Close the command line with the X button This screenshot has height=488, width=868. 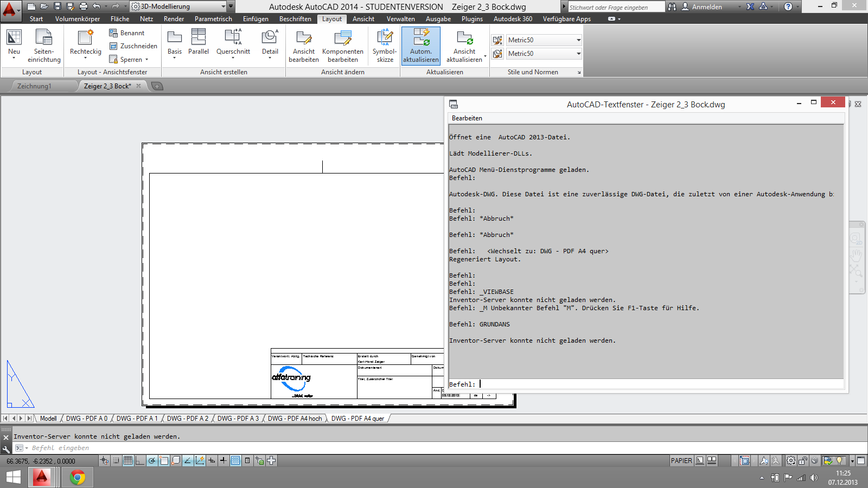pos(6,437)
